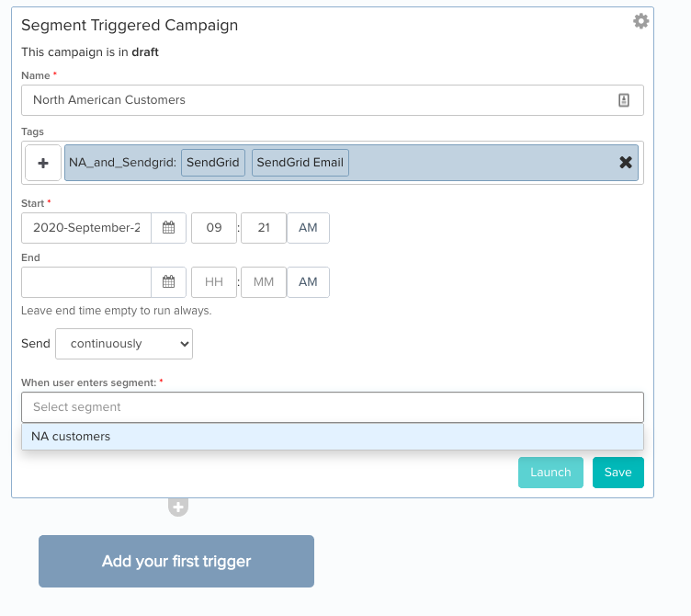Expand the Send continuously dropdown
The height and width of the screenshot is (616, 691).
click(124, 344)
